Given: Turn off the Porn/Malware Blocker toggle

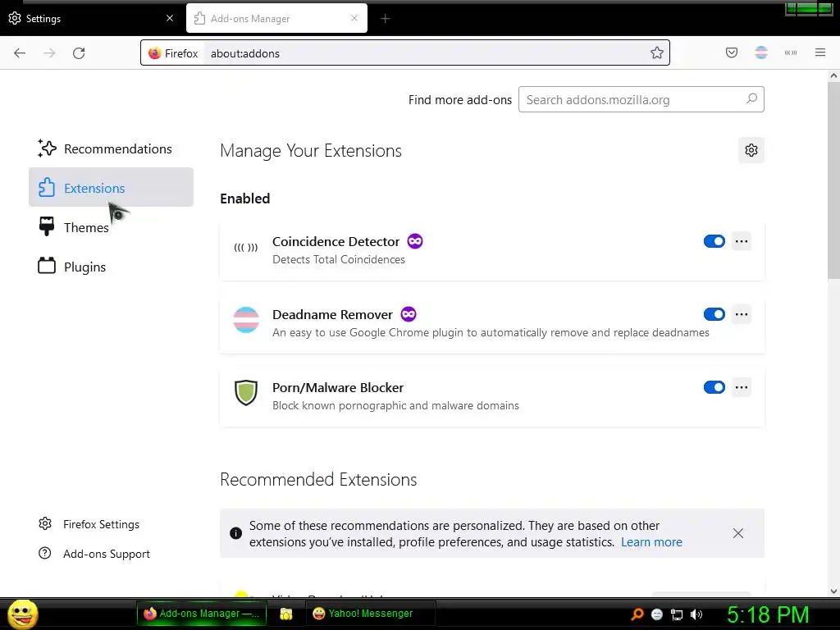Looking at the screenshot, I should click(714, 387).
